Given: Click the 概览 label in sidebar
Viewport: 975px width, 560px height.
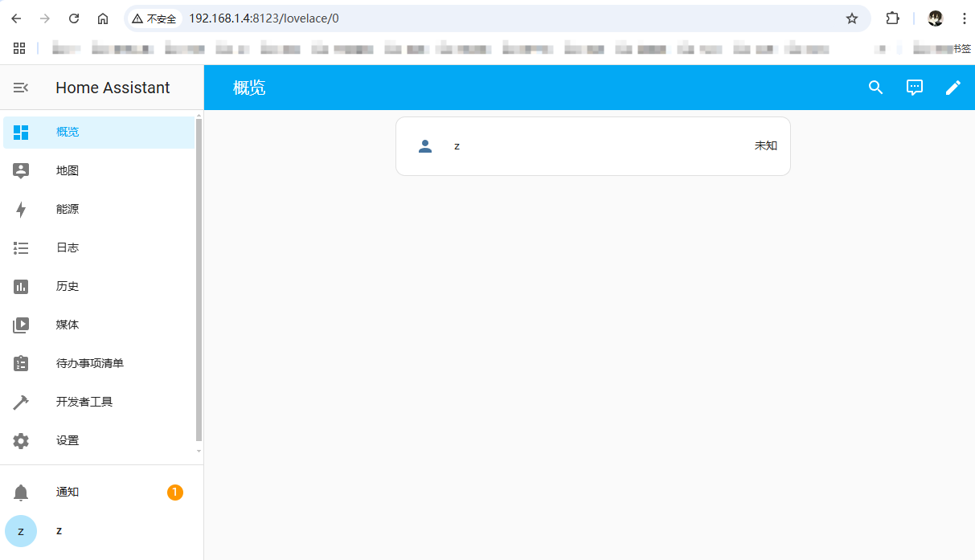Looking at the screenshot, I should 68,132.
